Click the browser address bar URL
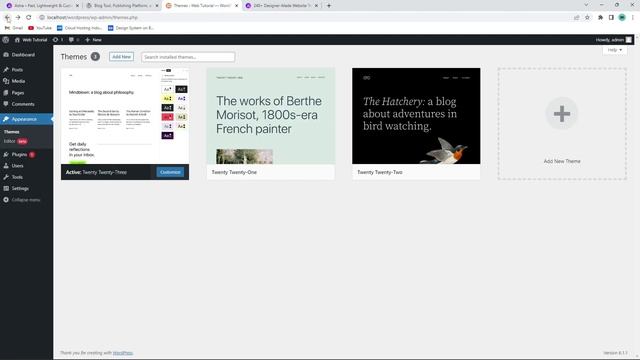This screenshot has width=640, height=360. (92, 18)
